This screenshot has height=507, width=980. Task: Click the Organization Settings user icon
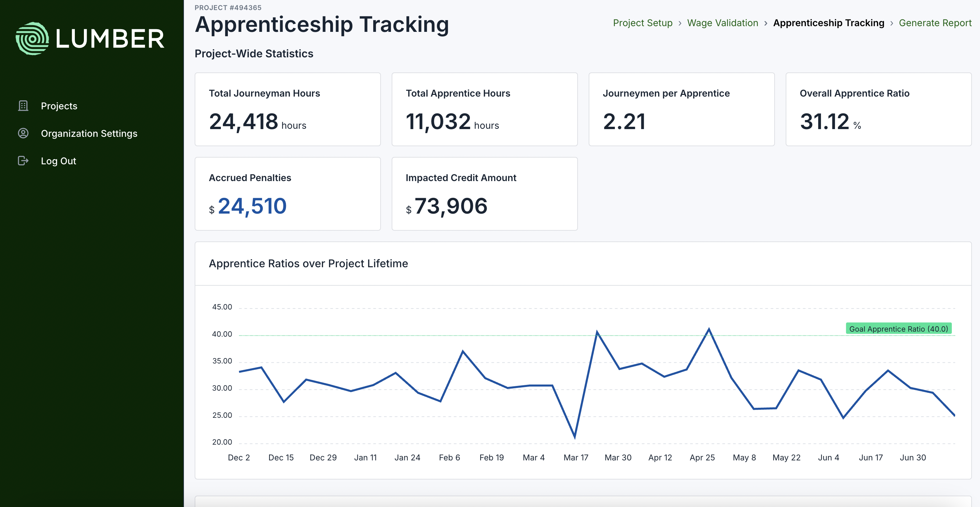coord(23,133)
